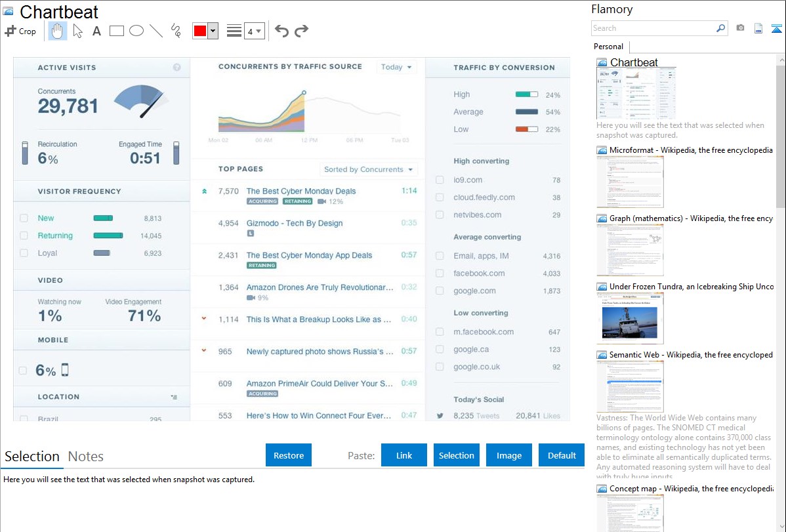Open the Personal tab in Flamory
The image size is (786, 532).
(x=609, y=47)
